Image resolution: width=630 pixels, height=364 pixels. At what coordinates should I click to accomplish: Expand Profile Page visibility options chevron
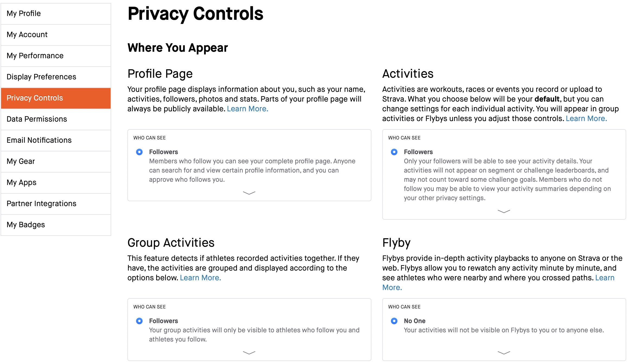(249, 193)
